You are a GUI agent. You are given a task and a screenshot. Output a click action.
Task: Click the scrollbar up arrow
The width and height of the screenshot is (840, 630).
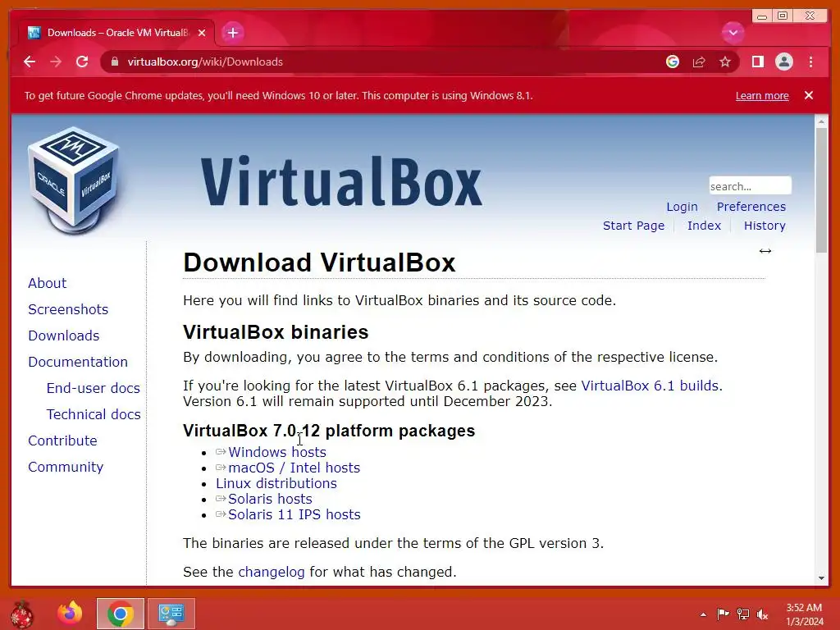click(821, 121)
